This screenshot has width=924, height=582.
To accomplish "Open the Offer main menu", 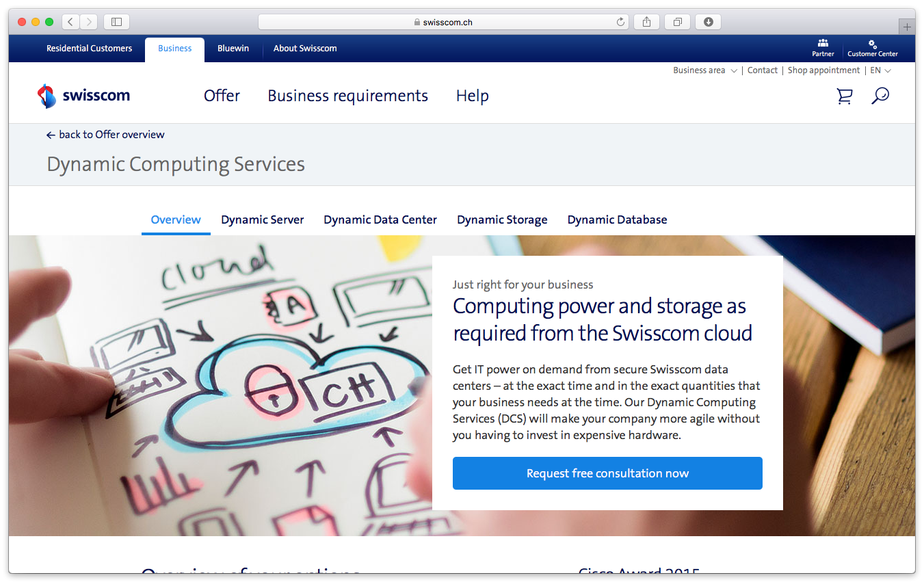I will [x=222, y=96].
